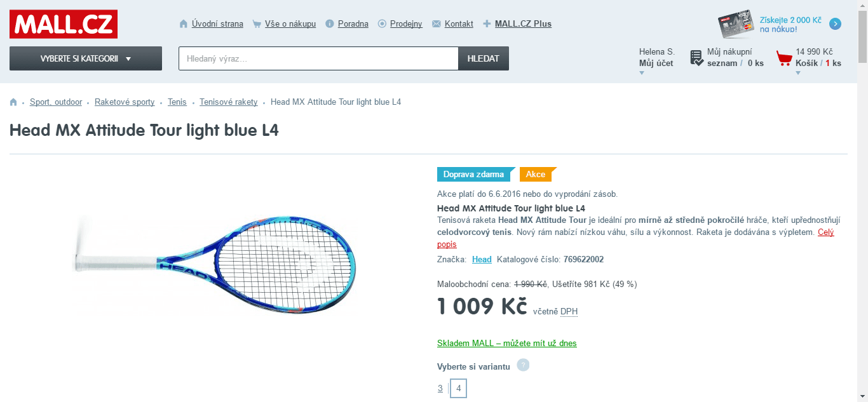868x402 pixels.
Task: Expand the Košík dropdown arrow
Action: pyautogui.click(x=798, y=73)
